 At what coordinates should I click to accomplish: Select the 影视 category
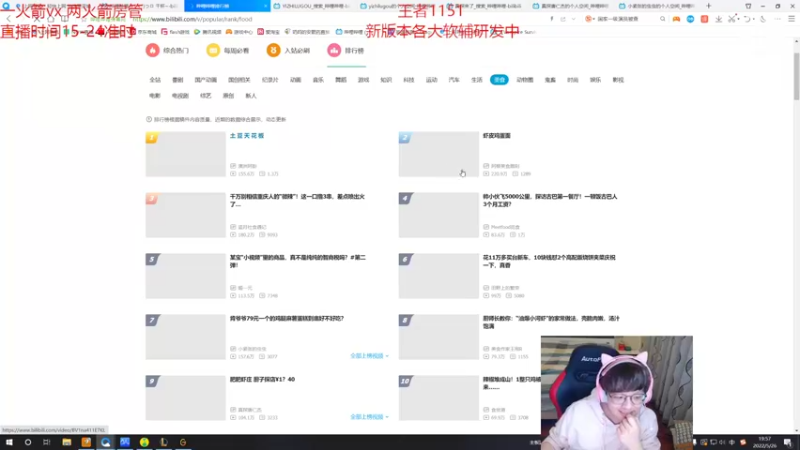[618, 80]
